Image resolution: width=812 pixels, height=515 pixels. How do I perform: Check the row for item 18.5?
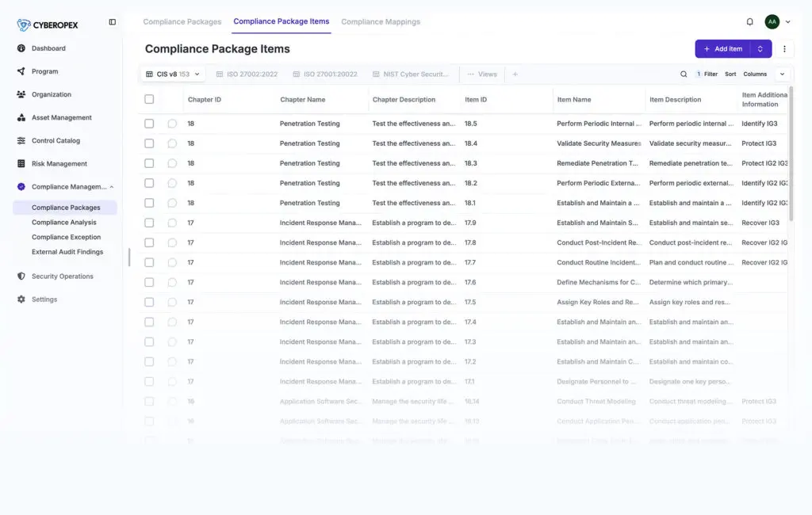pyautogui.click(x=149, y=124)
